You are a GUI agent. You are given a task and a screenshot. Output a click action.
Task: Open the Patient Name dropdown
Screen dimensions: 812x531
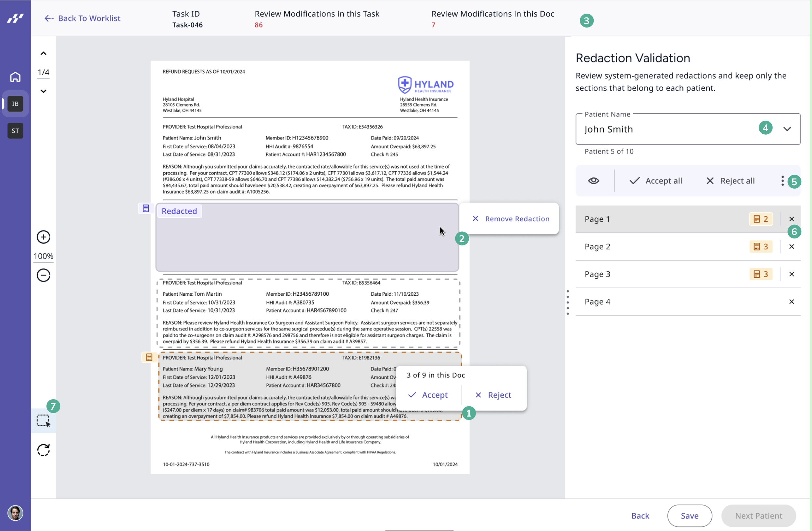787,129
